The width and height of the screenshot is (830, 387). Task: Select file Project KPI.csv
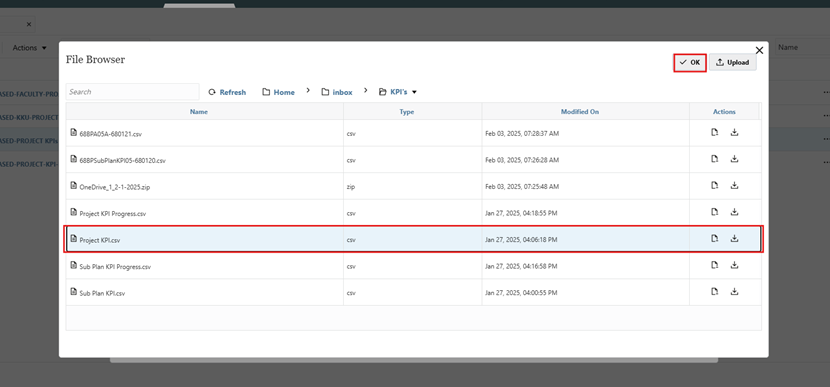click(100, 240)
